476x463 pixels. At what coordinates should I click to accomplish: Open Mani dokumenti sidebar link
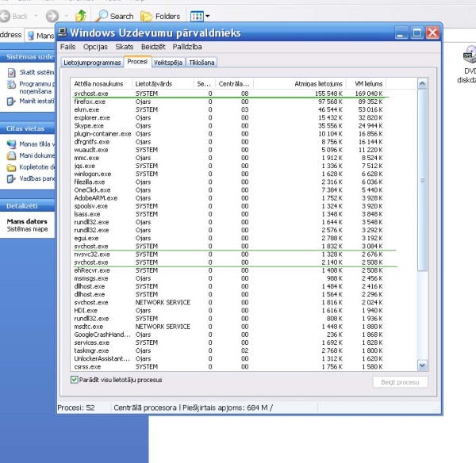tap(36, 155)
